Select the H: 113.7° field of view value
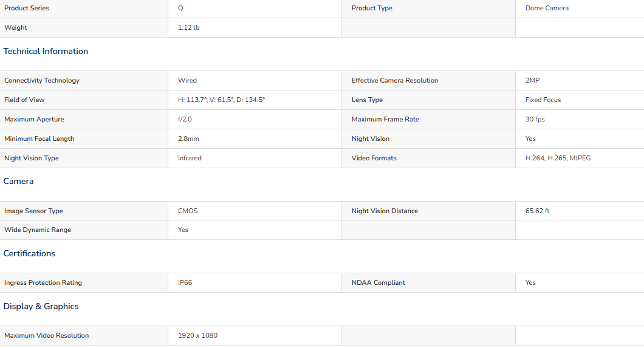The width and height of the screenshot is (644, 348). pyautogui.click(x=221, y=100)
